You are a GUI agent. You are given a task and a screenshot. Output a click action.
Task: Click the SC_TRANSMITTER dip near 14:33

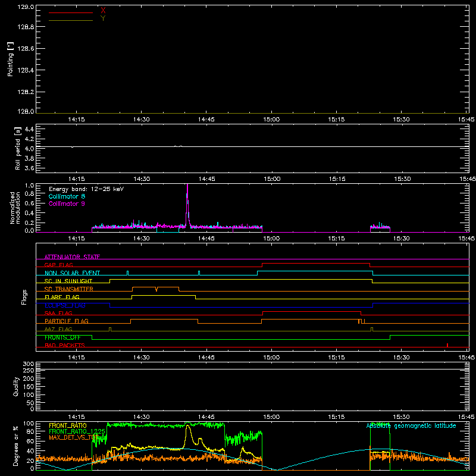[x=156, y=289]
